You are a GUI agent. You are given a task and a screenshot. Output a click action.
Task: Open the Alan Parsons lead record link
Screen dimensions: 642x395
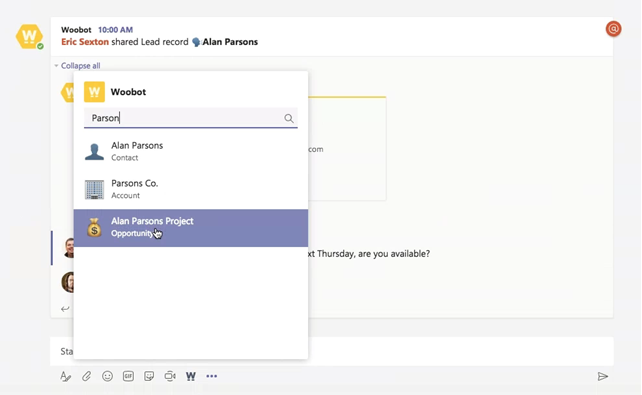230,42
